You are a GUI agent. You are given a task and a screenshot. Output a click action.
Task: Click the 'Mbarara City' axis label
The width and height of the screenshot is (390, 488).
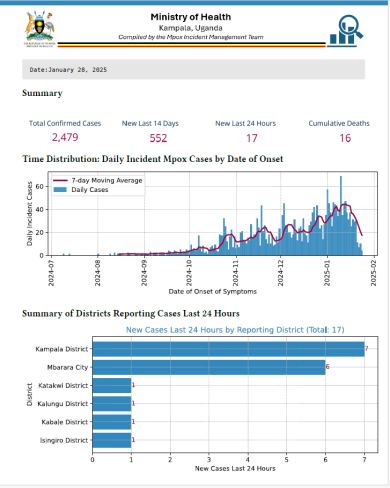point(67,367)
